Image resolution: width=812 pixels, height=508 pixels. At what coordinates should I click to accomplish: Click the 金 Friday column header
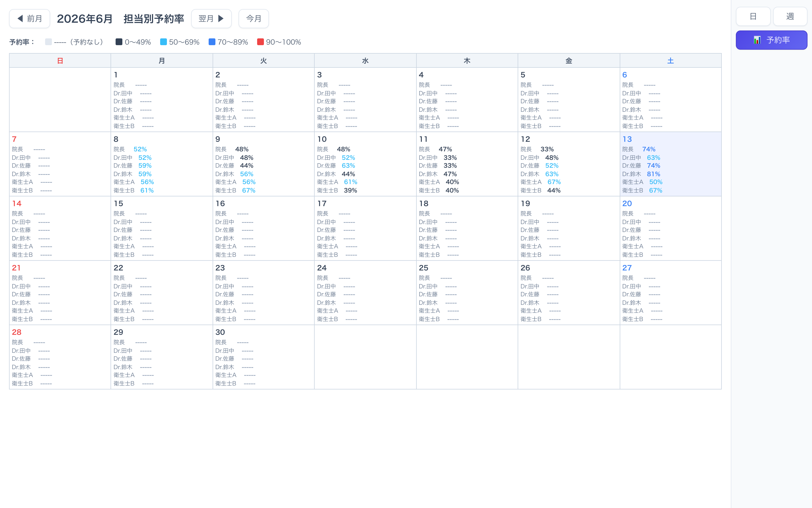569,60
